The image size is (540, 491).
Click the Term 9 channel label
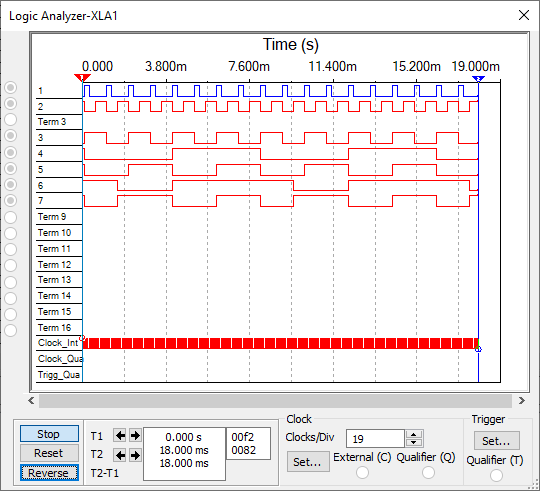coord(52,217)
